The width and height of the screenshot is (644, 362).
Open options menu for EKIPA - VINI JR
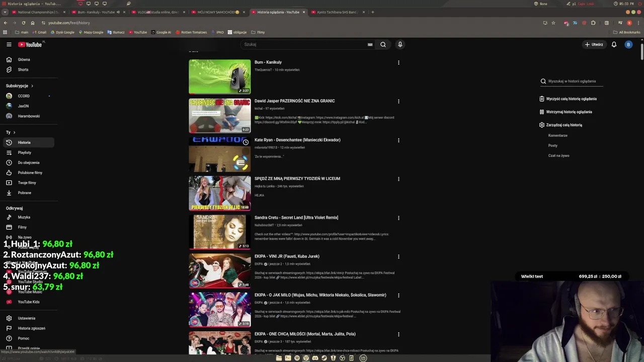click(398, 256)
